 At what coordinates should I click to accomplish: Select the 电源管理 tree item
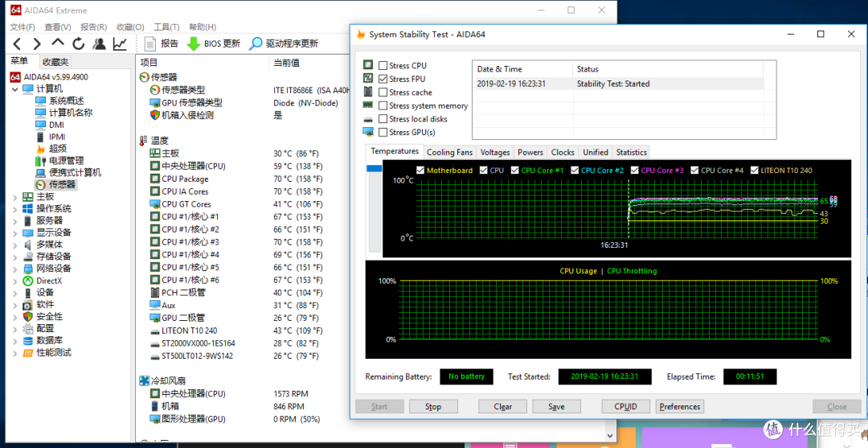tap(59, 161)
